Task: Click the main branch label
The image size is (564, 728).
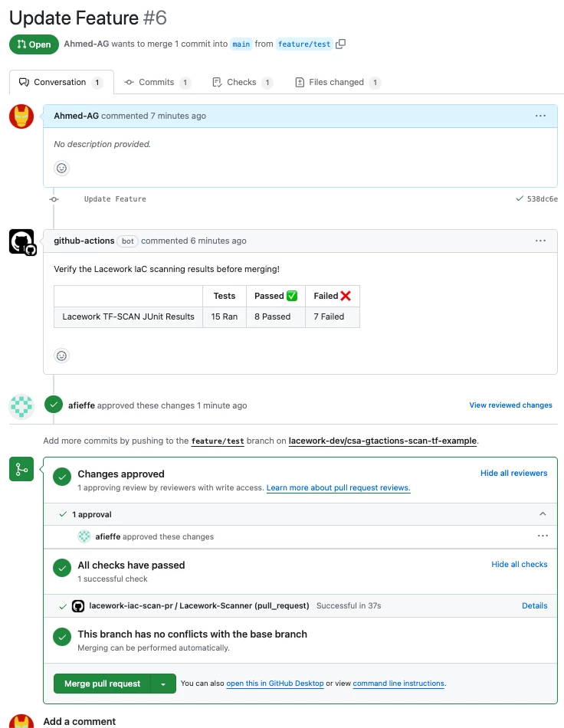Action: pyautogui.click(x=241, y=44)
